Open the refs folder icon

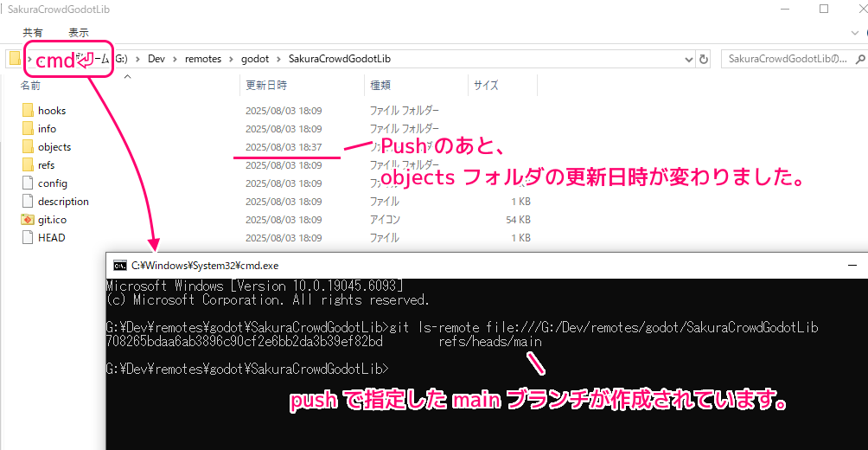pos(27,165)
